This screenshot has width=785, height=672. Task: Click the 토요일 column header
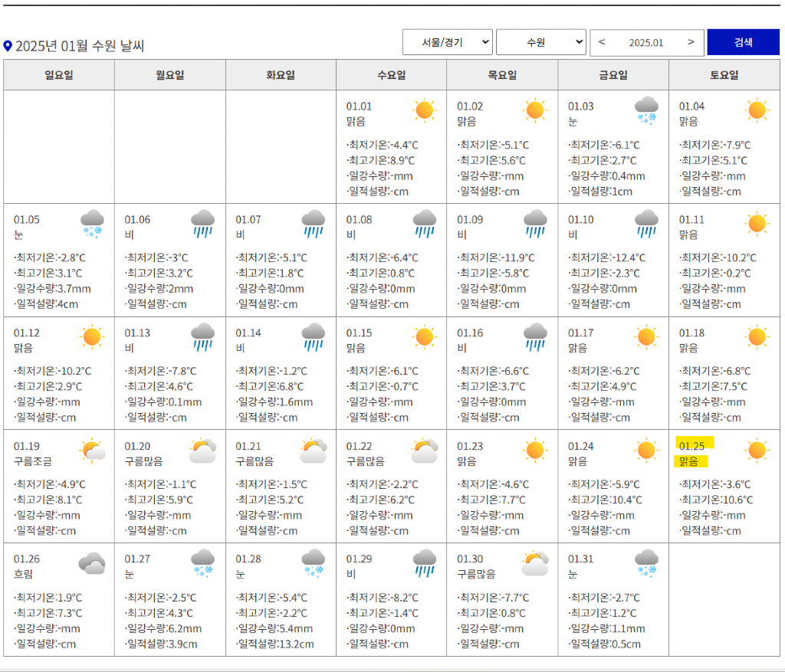tap(724, 75)
